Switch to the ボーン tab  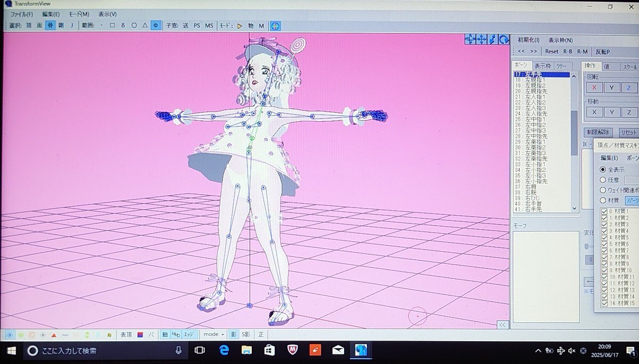click(521, 65)
